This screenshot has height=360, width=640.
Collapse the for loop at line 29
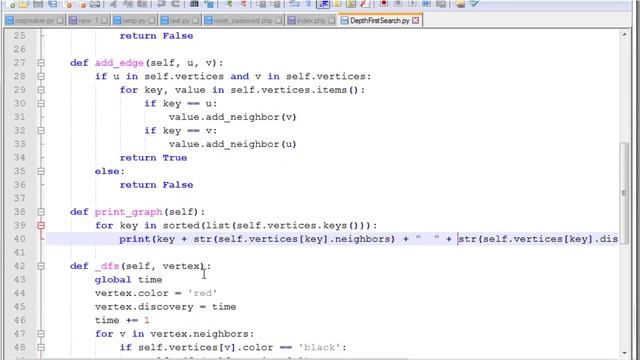41,90
